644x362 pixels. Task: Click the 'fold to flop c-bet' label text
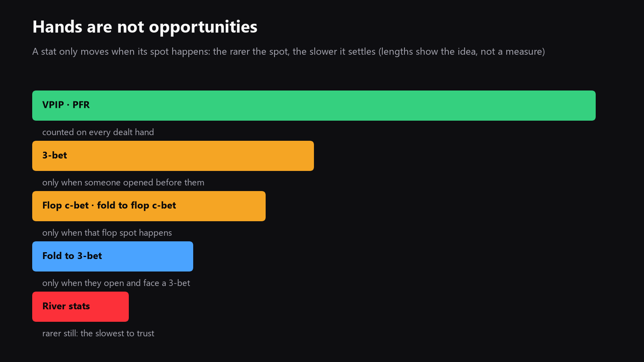(x=136, y=206)
